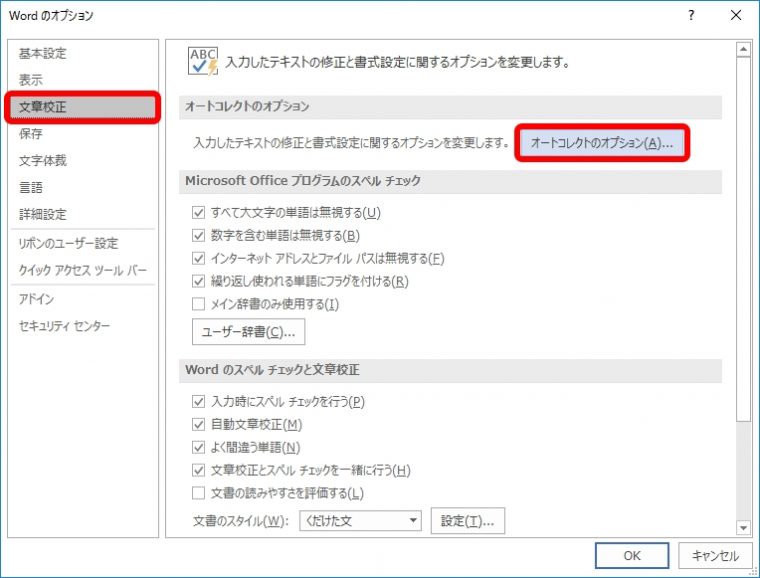Open the 文章校正 category

[82, 107]
